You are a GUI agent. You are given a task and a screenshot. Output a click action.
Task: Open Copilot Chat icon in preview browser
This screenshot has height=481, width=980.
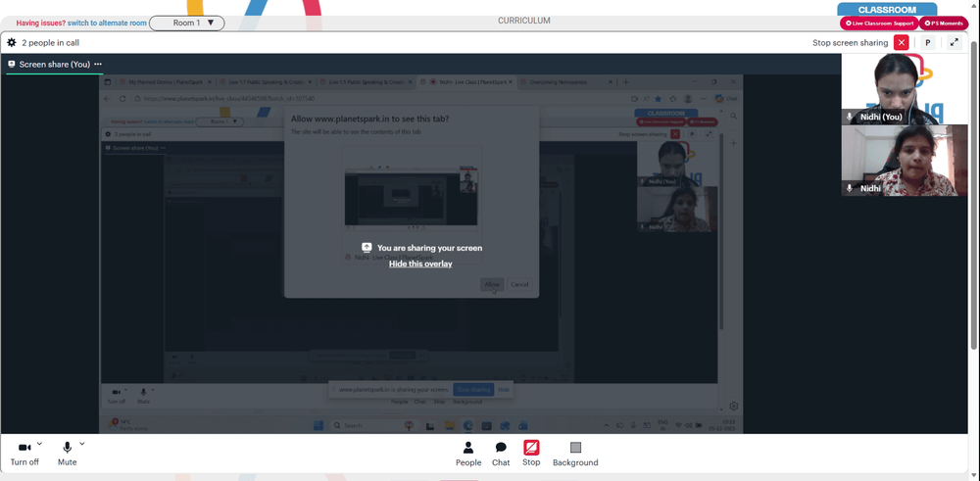click(725, 99)
